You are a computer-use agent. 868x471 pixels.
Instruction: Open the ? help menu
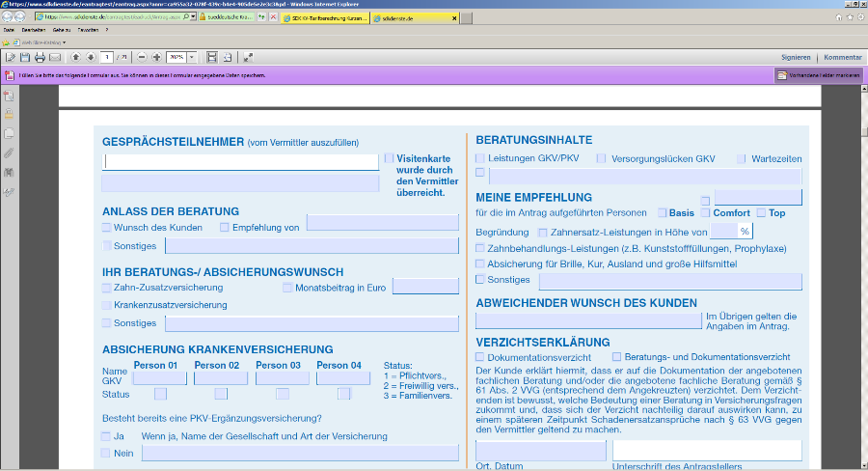107,30
